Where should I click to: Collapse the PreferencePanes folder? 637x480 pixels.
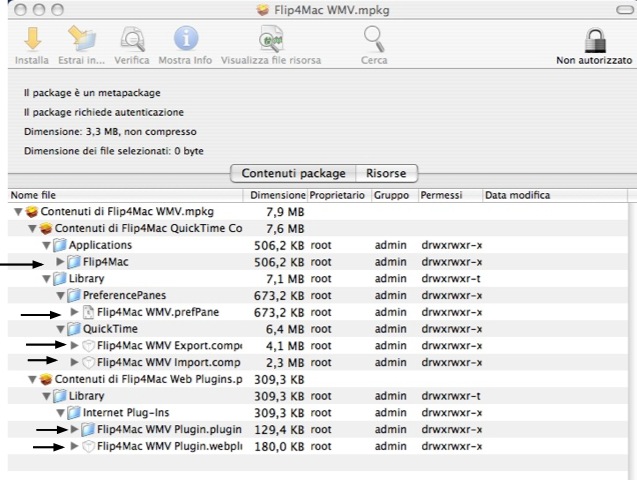pos(60,296)
